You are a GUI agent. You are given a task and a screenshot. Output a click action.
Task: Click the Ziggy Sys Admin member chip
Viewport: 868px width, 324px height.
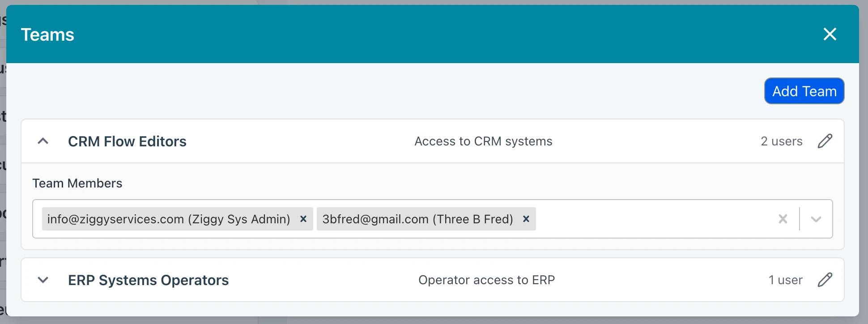point(169,219)
